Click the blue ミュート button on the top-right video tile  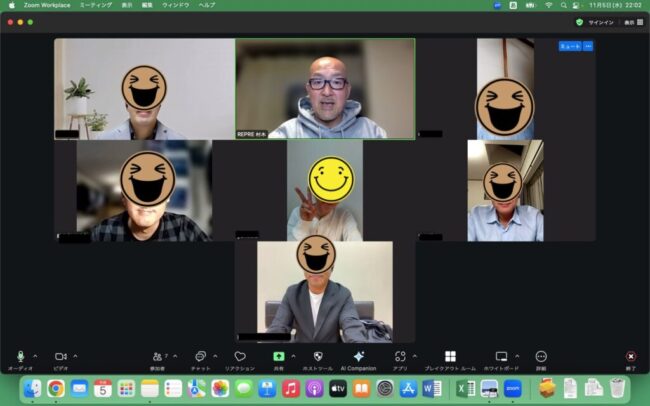click(569, 46)
